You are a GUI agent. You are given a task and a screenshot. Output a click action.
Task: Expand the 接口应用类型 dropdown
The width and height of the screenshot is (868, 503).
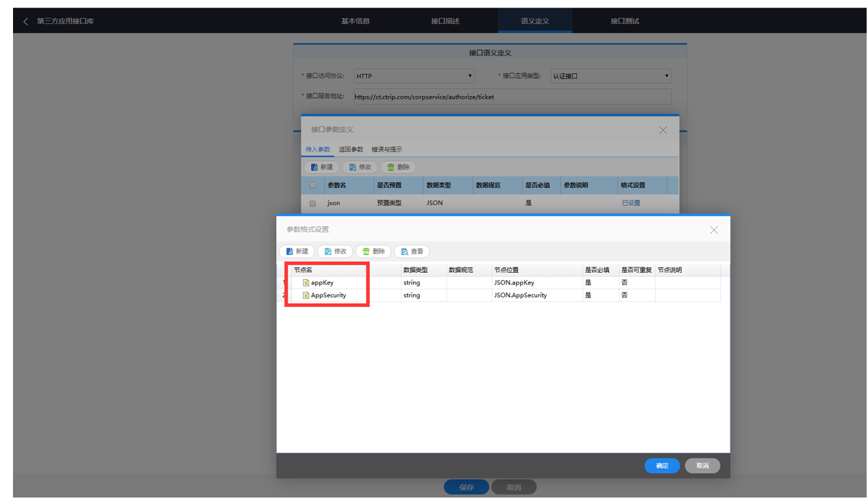(x=611, y=76)
